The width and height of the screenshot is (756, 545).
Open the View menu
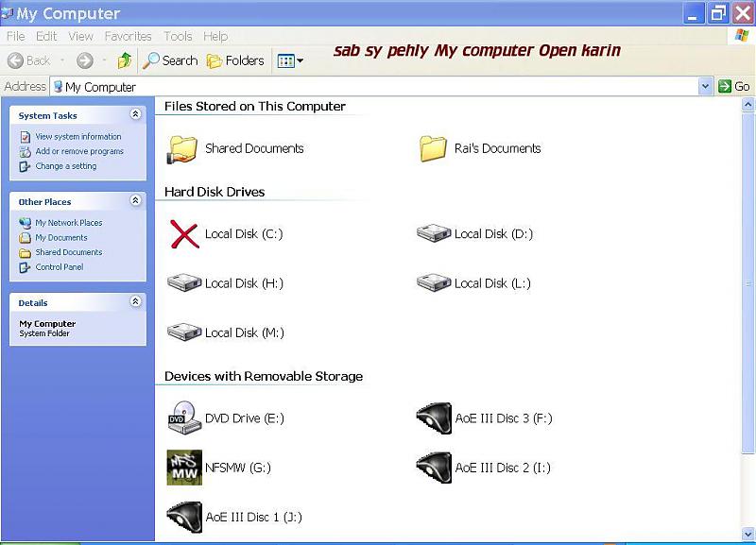[80, 36]
